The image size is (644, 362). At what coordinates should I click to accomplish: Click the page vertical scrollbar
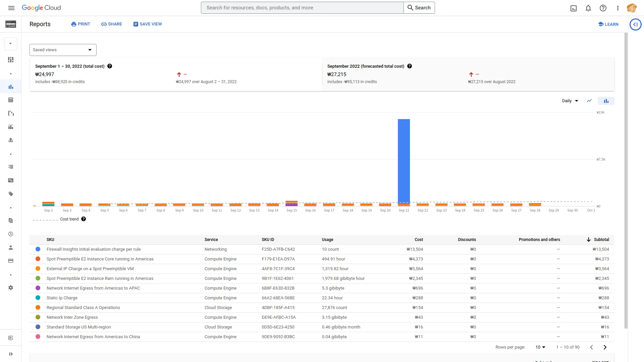click(626, 181)
